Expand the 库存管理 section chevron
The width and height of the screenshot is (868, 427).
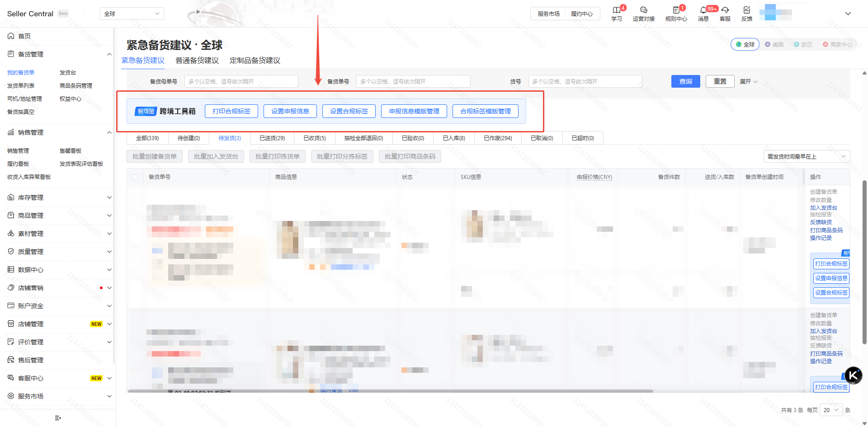(109, 197)
